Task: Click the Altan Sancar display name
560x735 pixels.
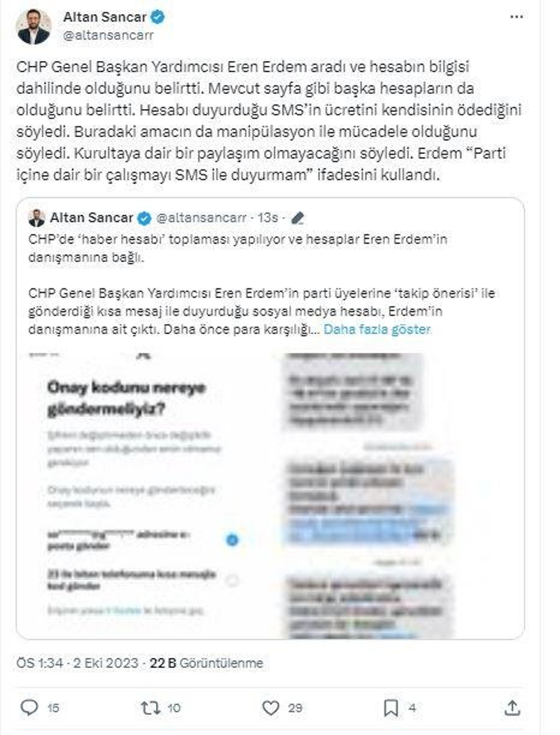Action: pyautogui.click(x=105, y=17)
